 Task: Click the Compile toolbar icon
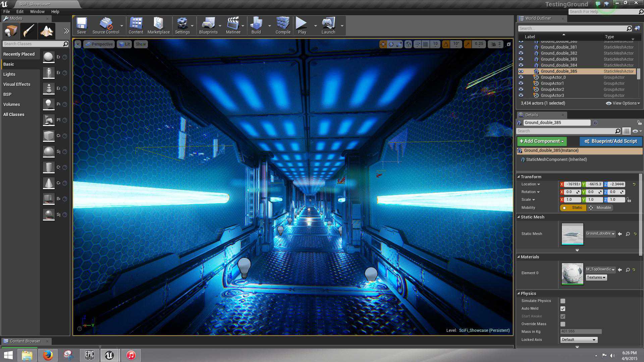click(283, 25)
